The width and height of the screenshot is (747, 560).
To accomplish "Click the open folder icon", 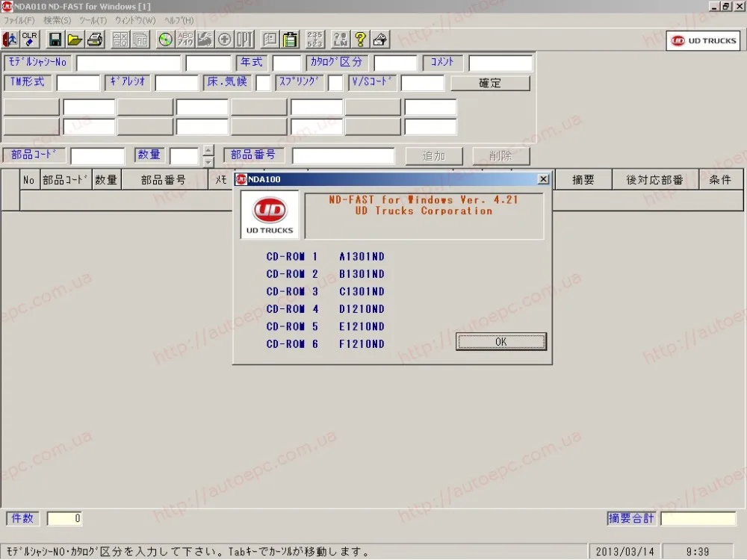I will (x=75, y=40).
